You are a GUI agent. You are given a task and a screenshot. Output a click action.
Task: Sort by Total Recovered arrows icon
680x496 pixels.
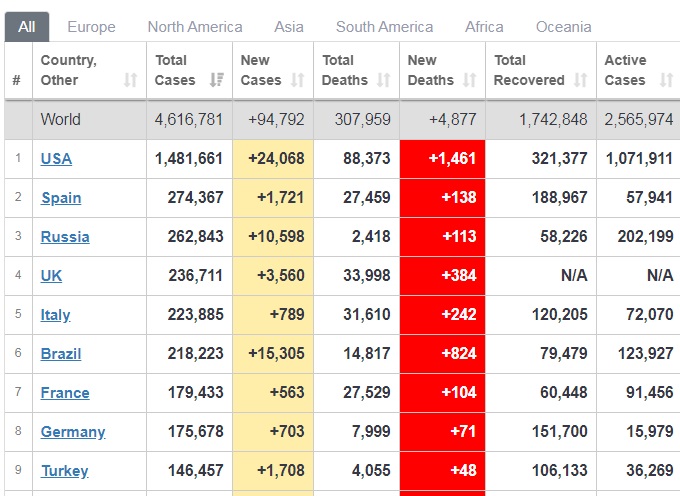click(581, 80)
